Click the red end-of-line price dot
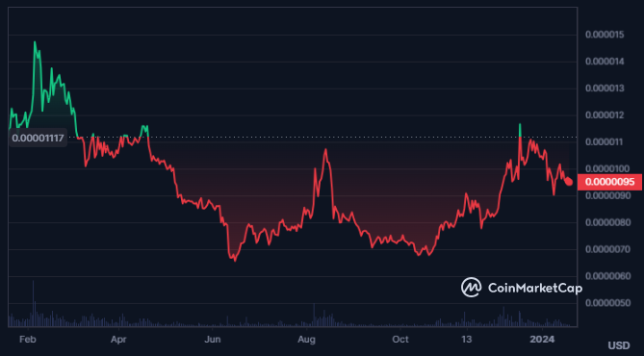This screenshot has height=356, width=644. pyautogui.click(x=569, y=182)
